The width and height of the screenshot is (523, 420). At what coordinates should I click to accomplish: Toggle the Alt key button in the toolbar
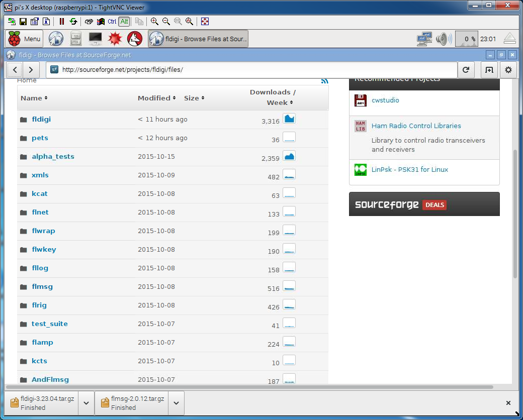pyautogui.click(x=124, y=22)
